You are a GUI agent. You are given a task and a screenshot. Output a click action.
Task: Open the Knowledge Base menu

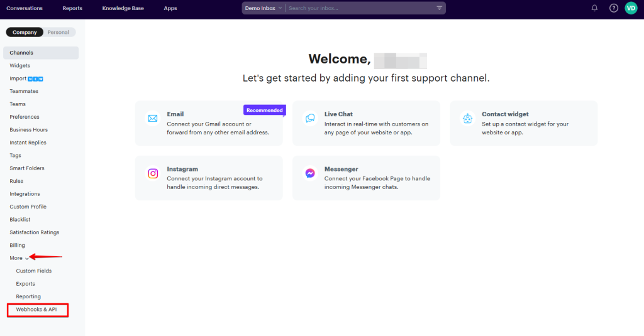pyautogui.click(x=123, y=8)
